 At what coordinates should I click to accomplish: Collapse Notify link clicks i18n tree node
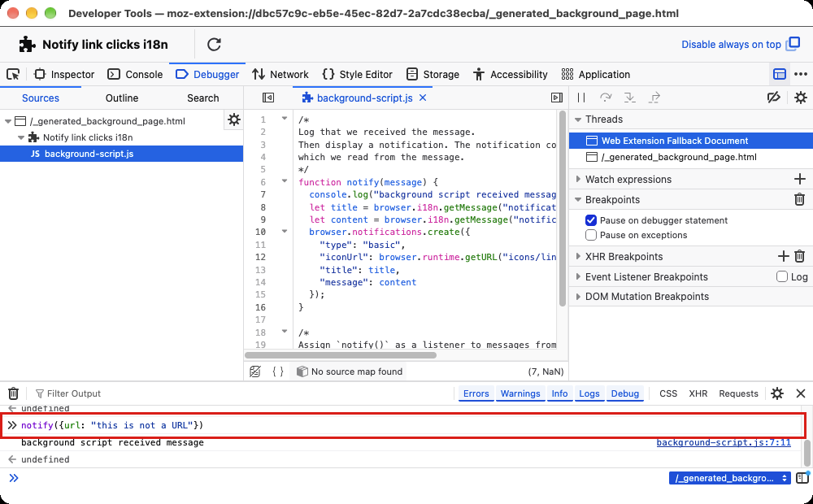21,137
